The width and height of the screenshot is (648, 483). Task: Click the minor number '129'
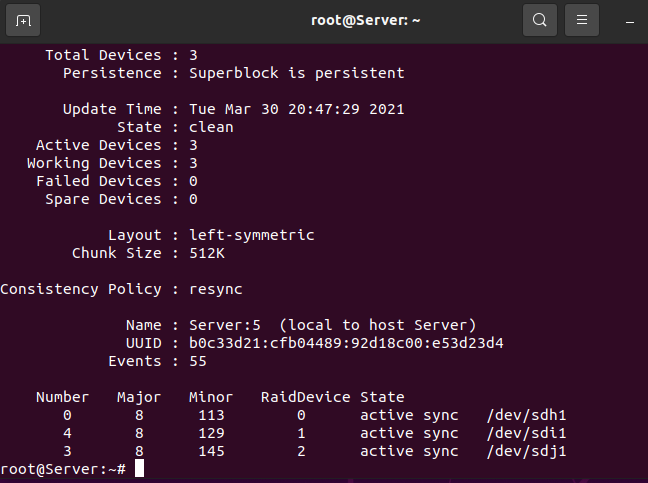point(211,433)
